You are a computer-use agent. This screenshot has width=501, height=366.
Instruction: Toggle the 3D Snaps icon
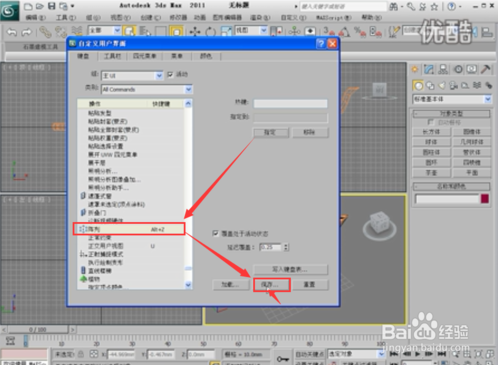point(329,31)
